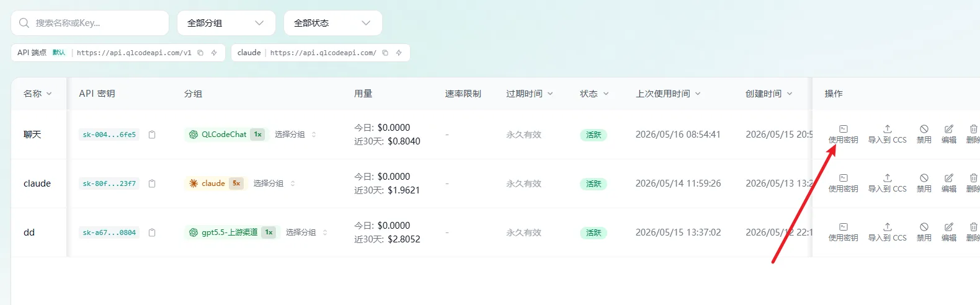
Task: Copy the sk-80f...23f7 key via clipboard icon
Action: coord(152,183)
